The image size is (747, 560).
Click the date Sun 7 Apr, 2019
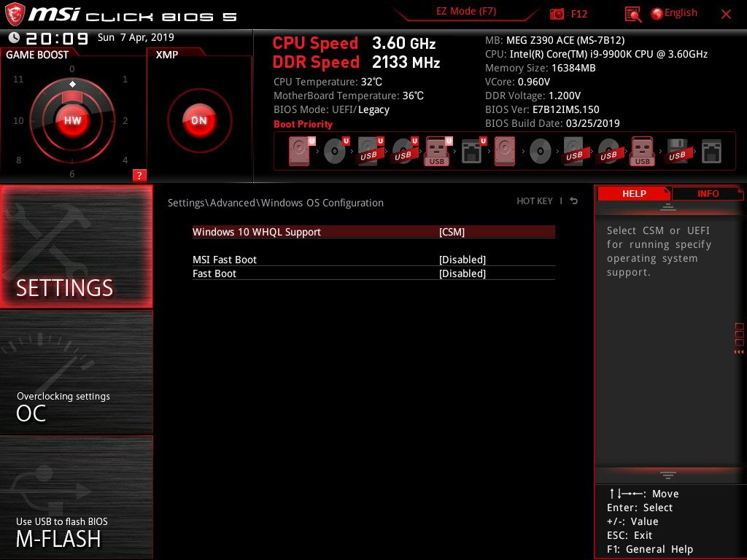(x=136, y=37)
